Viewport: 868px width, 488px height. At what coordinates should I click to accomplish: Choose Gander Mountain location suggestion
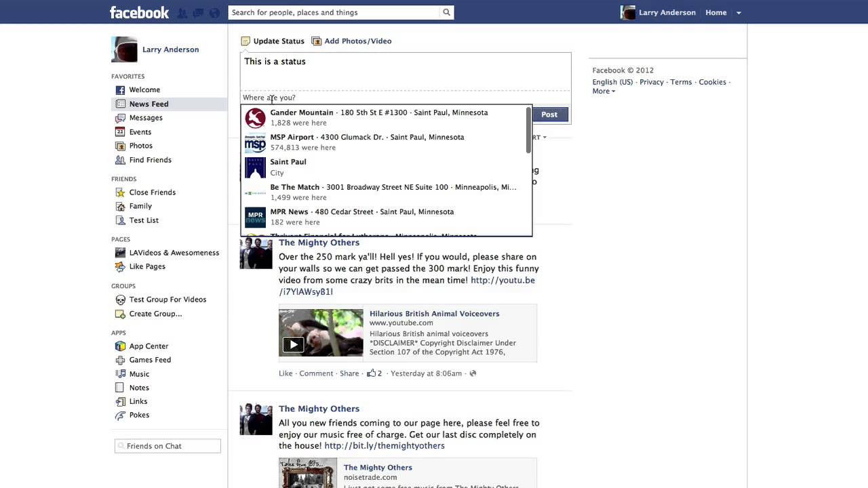[384, 117]
